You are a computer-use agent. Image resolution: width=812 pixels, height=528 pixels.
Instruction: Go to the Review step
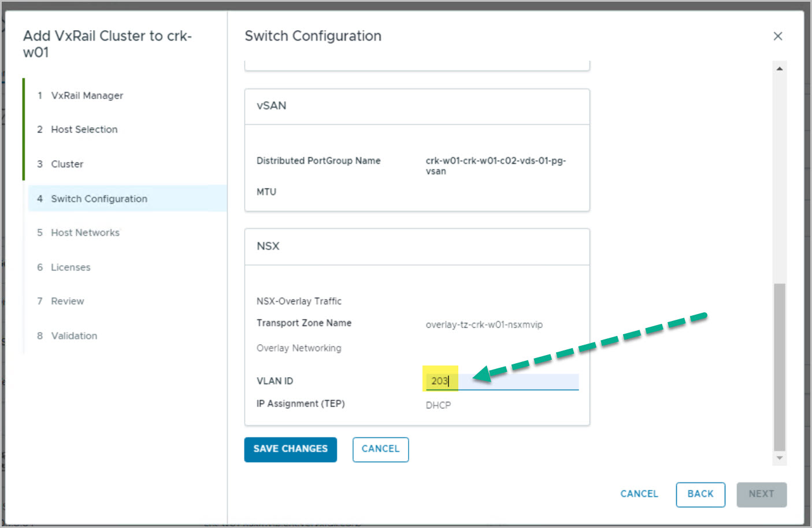coord(67,301)
